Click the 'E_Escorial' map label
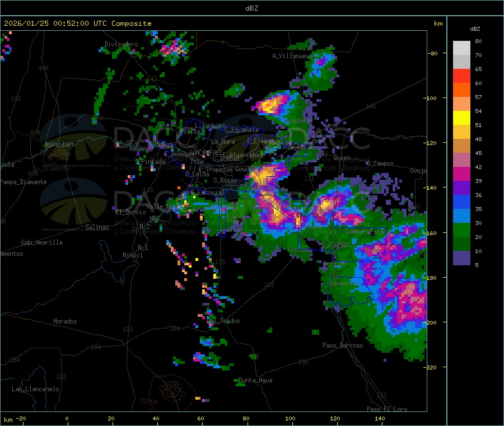This screenshot has width=504, height=426. [x=208, y=193]
